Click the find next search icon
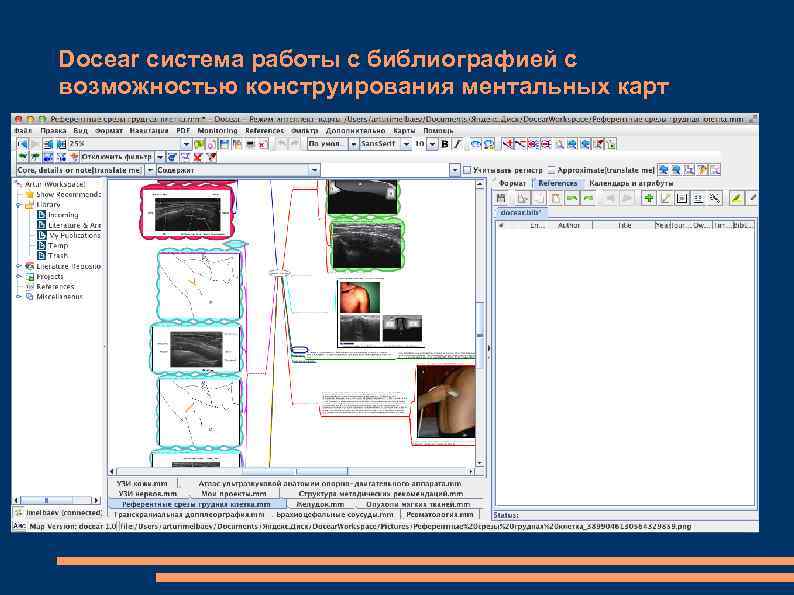 (x=676, y=171)
